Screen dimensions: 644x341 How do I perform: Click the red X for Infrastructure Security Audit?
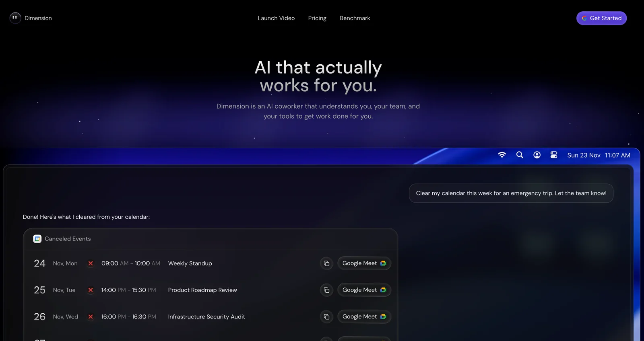(91, 317)
